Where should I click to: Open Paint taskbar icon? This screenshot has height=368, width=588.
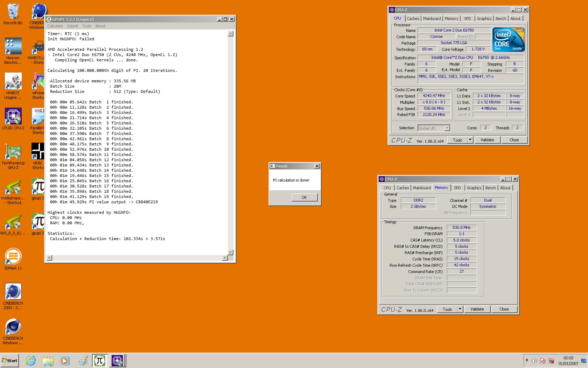[x=82, y=361]
